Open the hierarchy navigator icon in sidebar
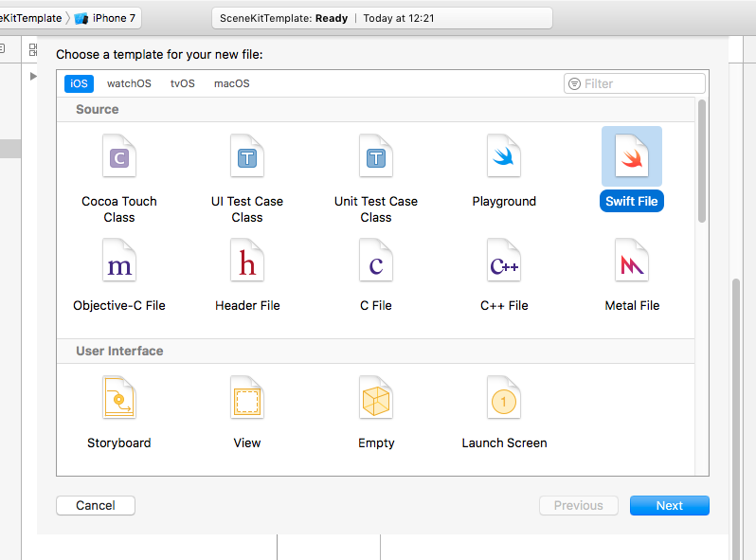Image resolution: width=756 pixels, height=560 pixels. coord(33,49)
